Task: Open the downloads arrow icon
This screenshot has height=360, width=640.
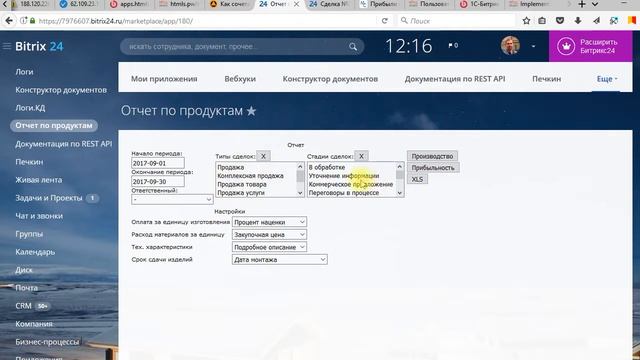Action: click(578, 20)
